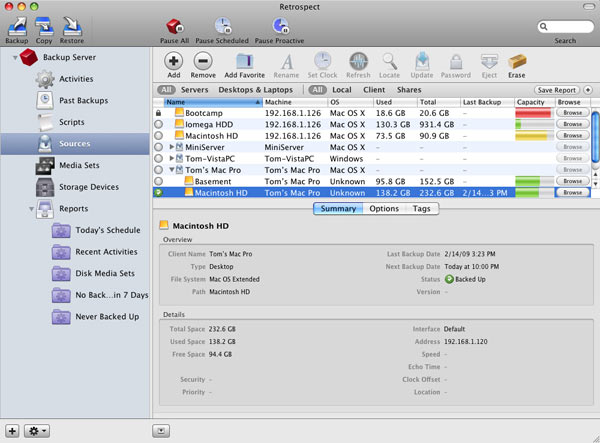Click the Save Report button
The width and height of the screenshot is (600, 443).
(x=556, y=90)
